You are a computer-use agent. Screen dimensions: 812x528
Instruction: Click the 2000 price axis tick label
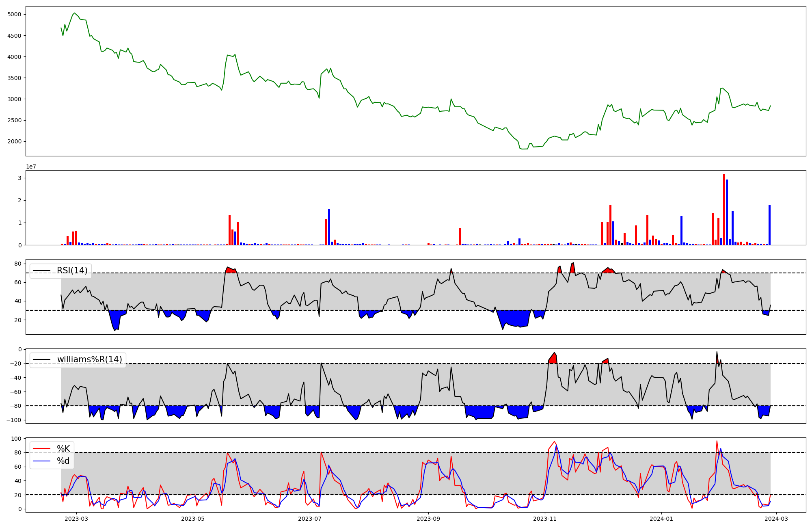click(14, 142)
